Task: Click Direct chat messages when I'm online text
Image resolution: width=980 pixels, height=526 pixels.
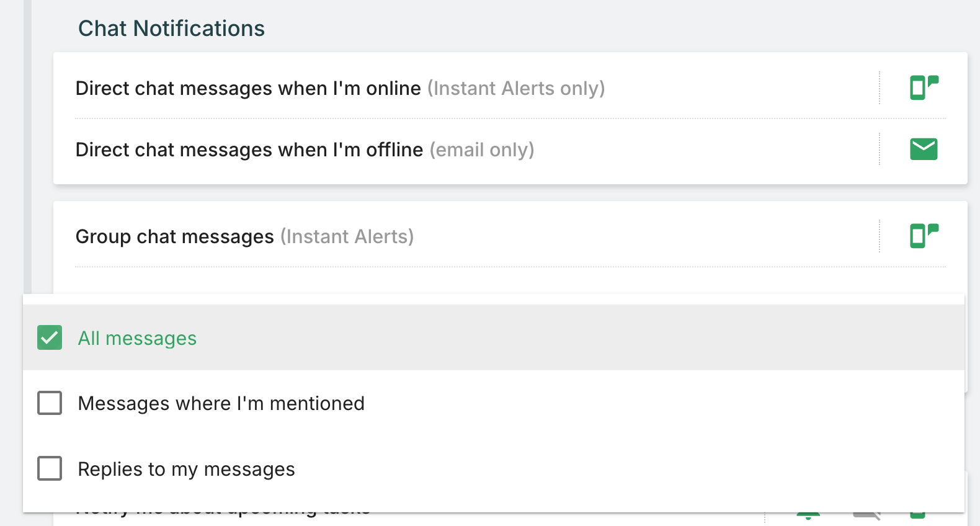Action: (x=248, y=88)
